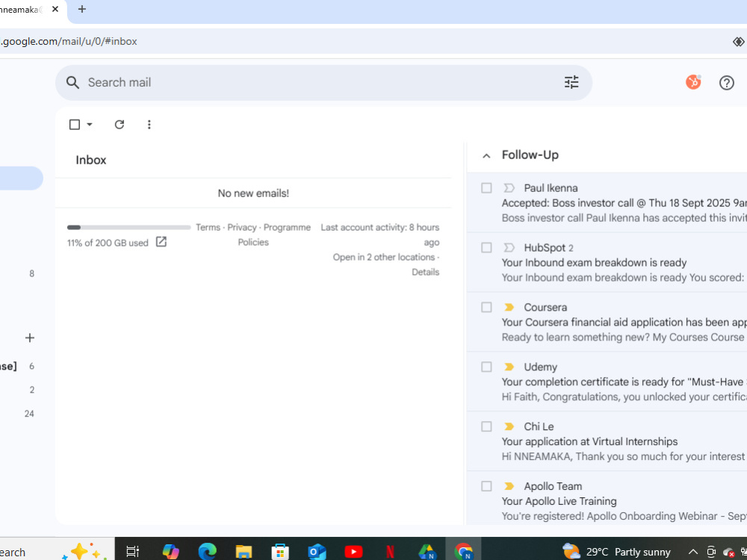Open search filter options icon
The width and height of the screenshot is (747, 560).
point(571,82)
